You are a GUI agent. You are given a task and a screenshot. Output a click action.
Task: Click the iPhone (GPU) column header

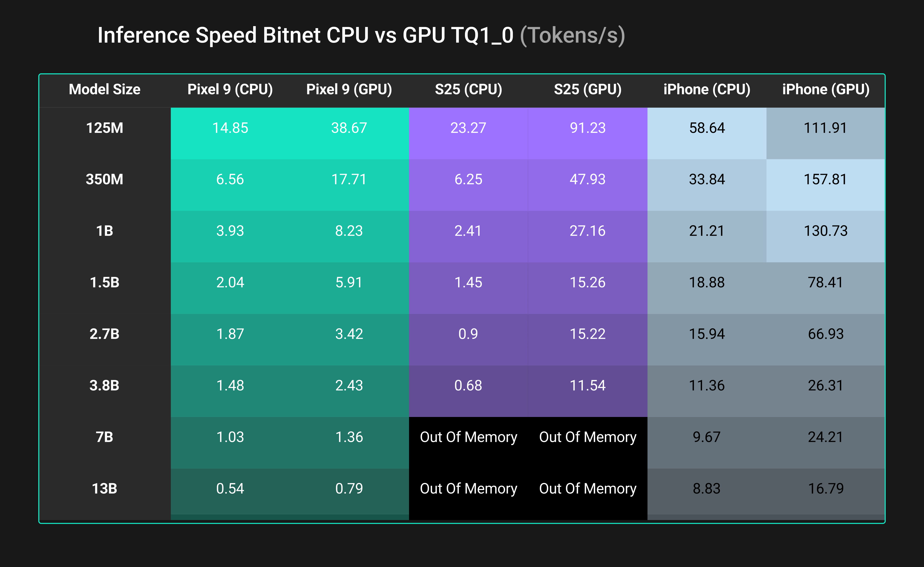coord(826,90)
